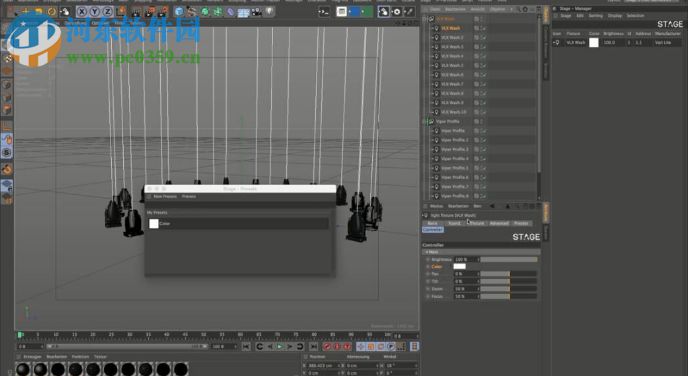This screenshot has width=688, height=376.
Task: Collapse the Main section in Controller
Action: pos(426,252)
